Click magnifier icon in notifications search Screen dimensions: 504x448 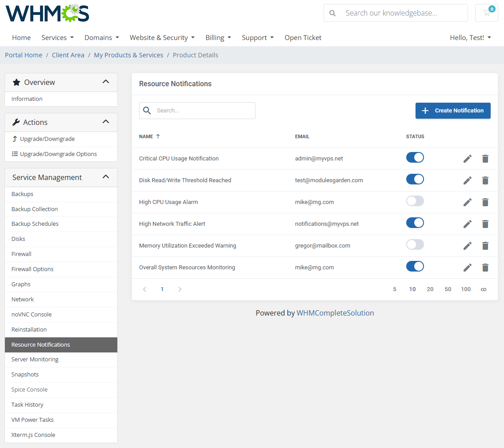pos(147,111)
